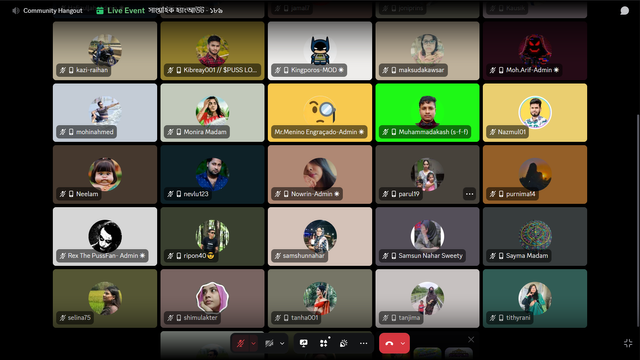Click the participant grid scrollbar

coord(638,220)
